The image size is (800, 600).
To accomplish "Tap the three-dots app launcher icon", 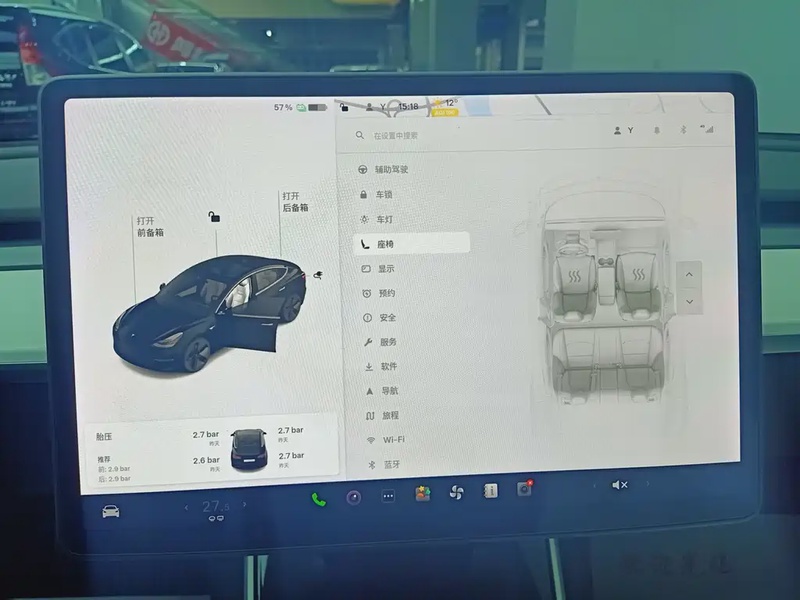I will (388, 496).
